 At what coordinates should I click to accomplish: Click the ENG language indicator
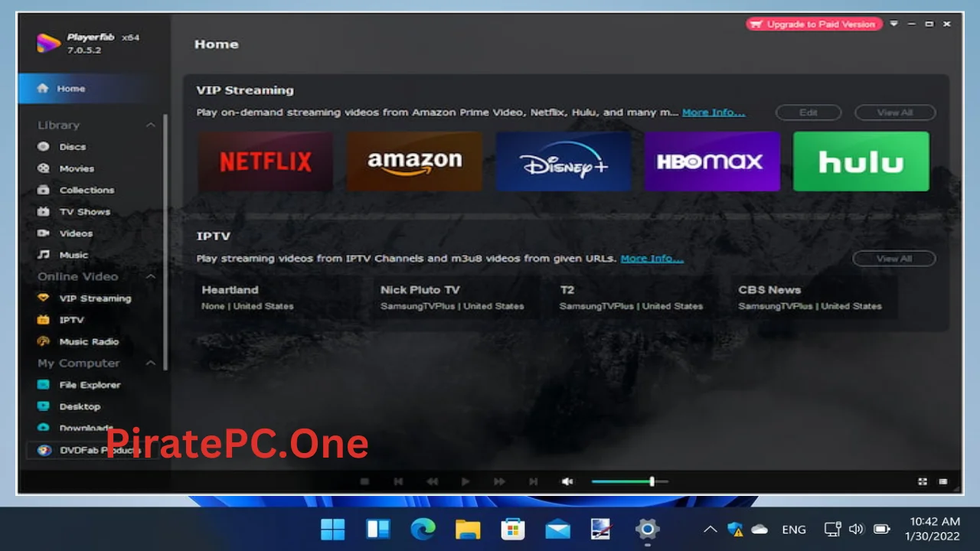click(x=794, y=530)
